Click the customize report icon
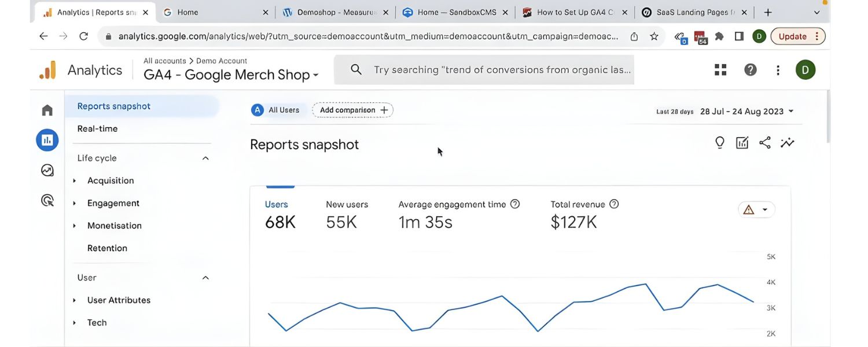Image resolution: width=868 pixels, height=347 pixels. (742, 142)
